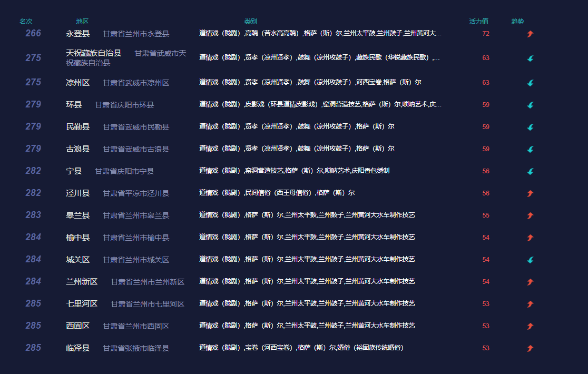Image resolution: width=588 pixels, height=374 pixels.
Task: Click the rising trend arrow for 泾川县
Action: (530, 192)
